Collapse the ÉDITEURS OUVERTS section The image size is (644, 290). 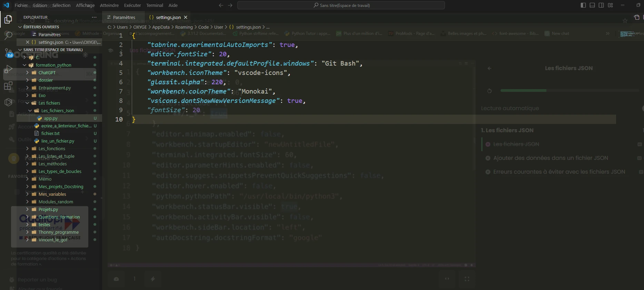point(41,27)
